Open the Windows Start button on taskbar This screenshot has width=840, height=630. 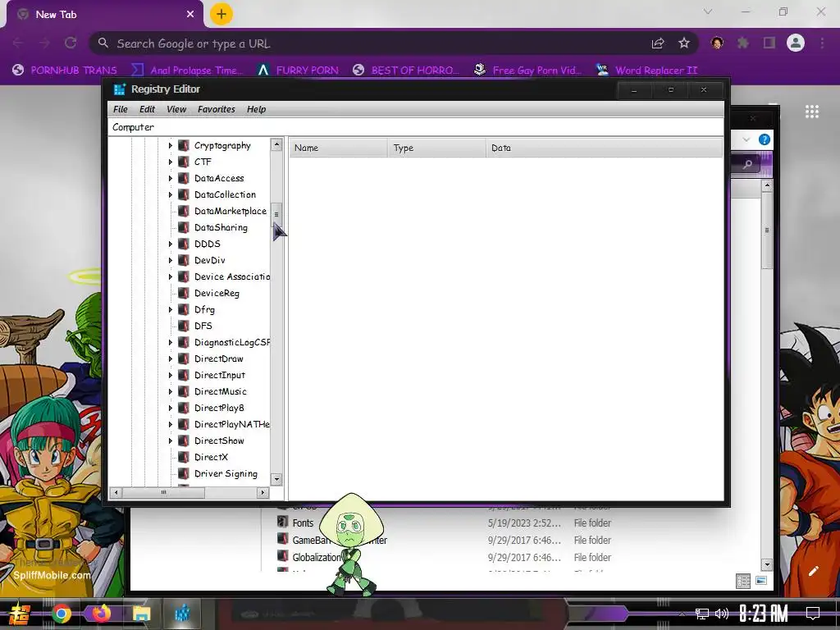[20, 614]
